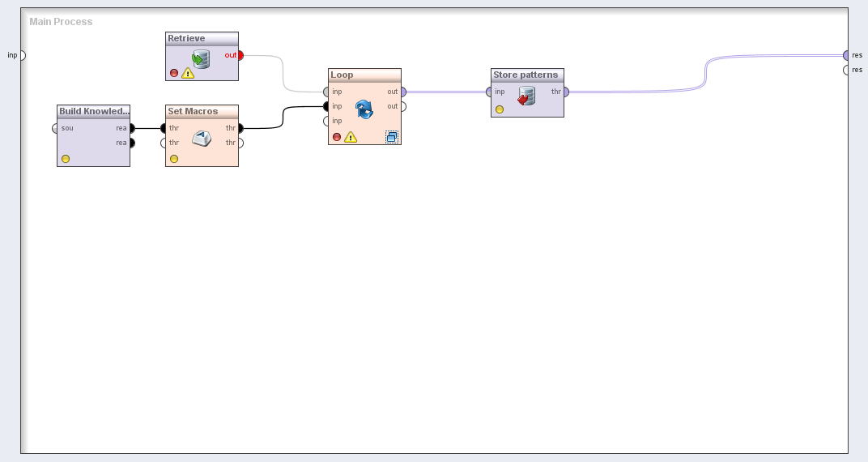868x462 pixels.
Task: Click the warning triangle on Loop operator
Action: click(x=351, y=137)
